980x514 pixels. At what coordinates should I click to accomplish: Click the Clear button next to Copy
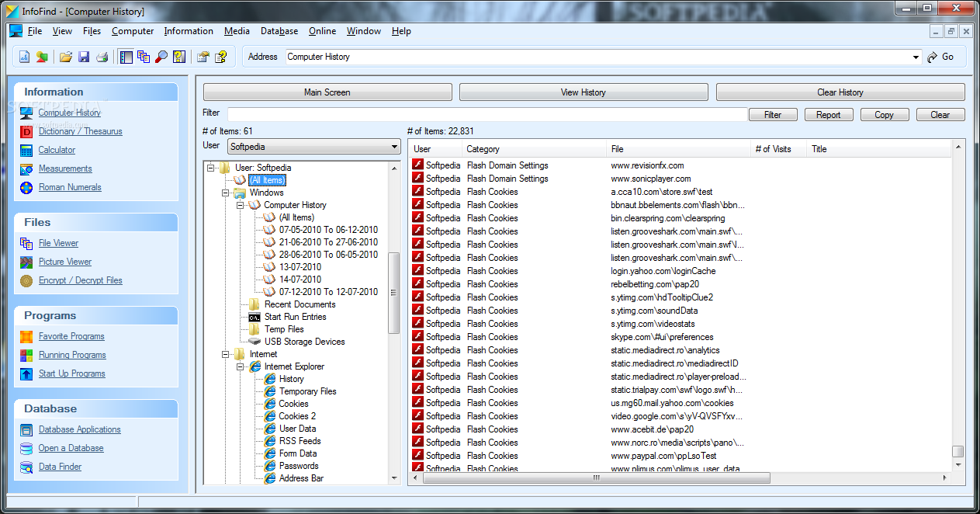click(x=940, y=115)
